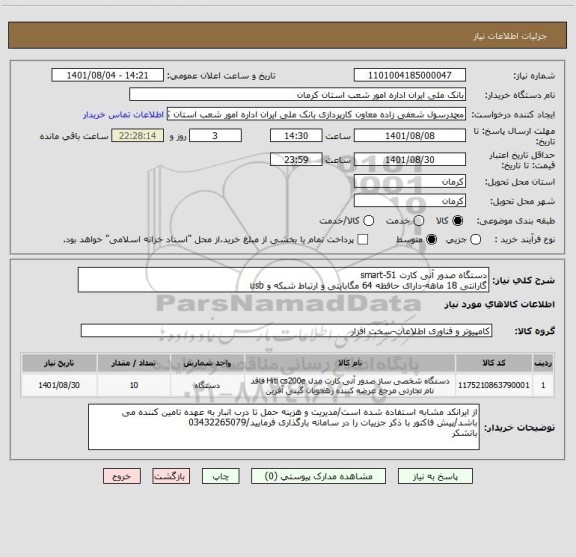Click the ردیف column header

(x=543, y=363)
